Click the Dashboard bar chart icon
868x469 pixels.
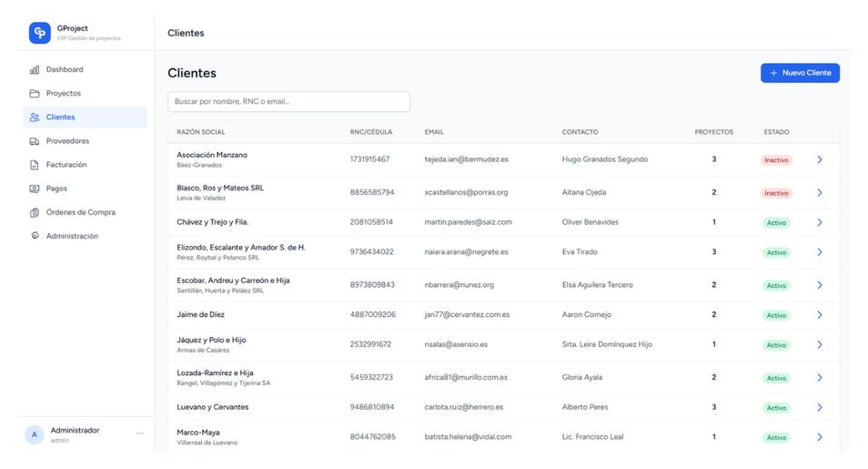[35, 70]
